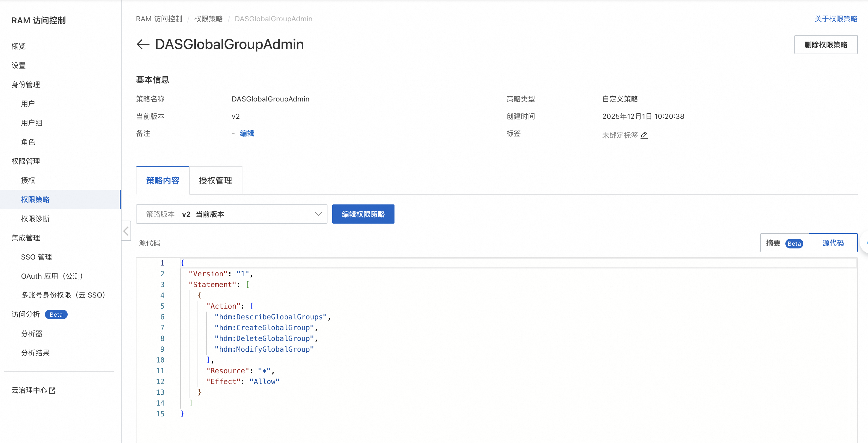This screenshot has width=868, height=443.
Task: Click the 删除权限策略 button
Action: pos(825,45)
